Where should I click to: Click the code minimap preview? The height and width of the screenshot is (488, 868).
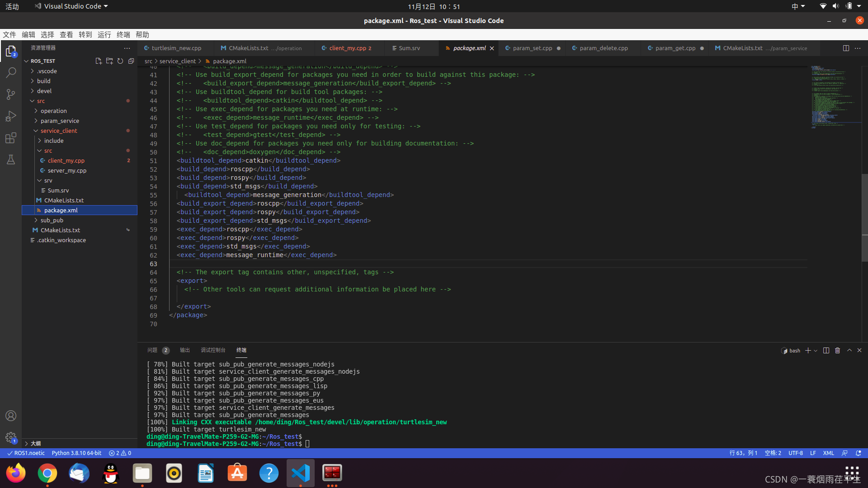[834, 97]
